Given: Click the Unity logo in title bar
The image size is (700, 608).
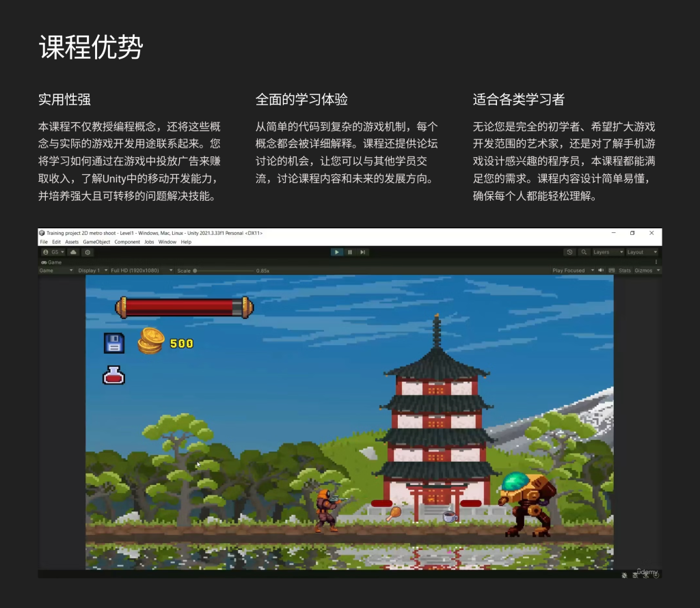Looking at the screenshot, I should point(42,233).
